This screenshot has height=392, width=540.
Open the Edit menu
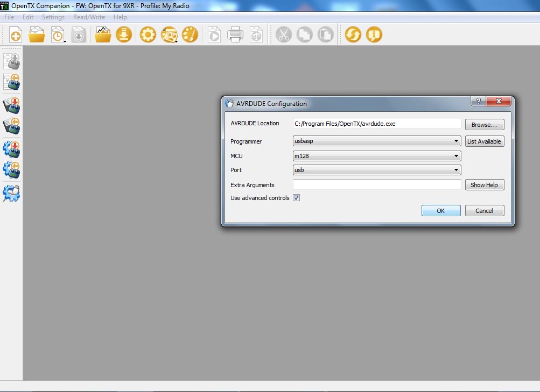point(28,17)
